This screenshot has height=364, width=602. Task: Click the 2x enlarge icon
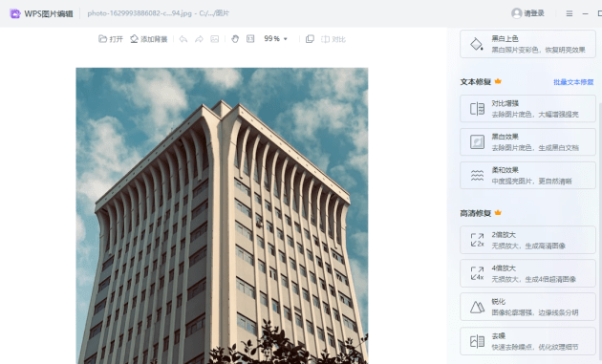click(477, 240)
